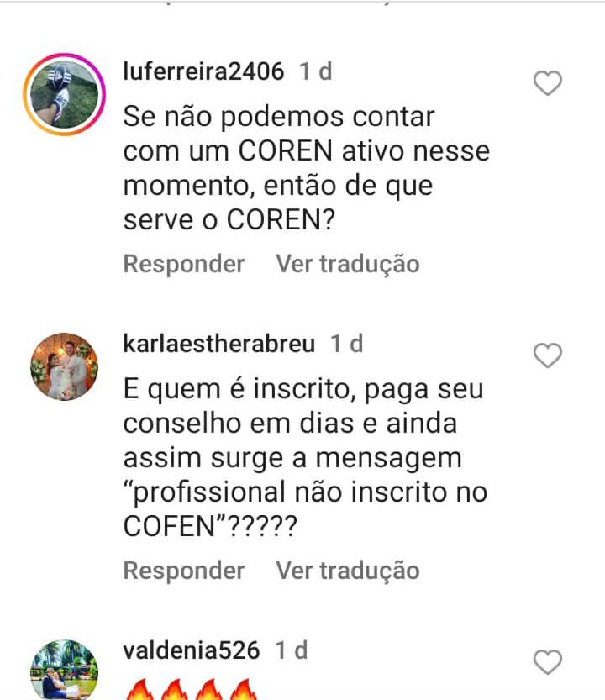Screen dimensions: 605x700
Task: Tap the heart on karlaestherabreu's comment
Action: [x=547, y=355]
